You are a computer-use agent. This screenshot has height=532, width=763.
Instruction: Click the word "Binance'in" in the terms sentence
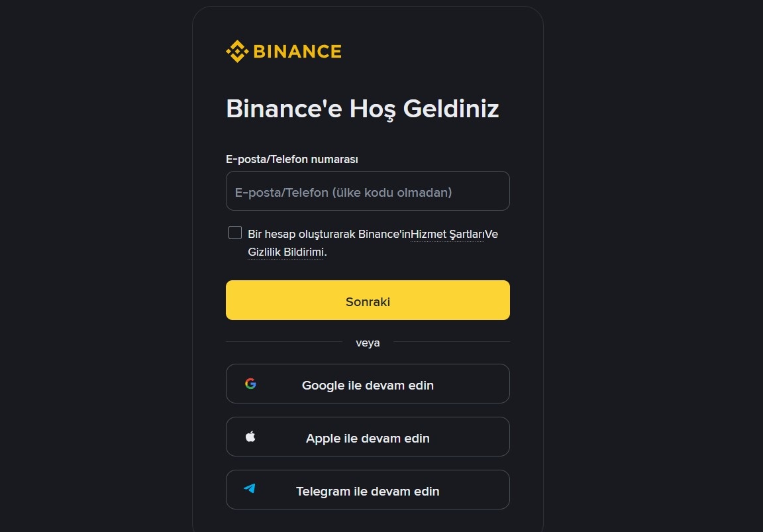click(384, 234)
